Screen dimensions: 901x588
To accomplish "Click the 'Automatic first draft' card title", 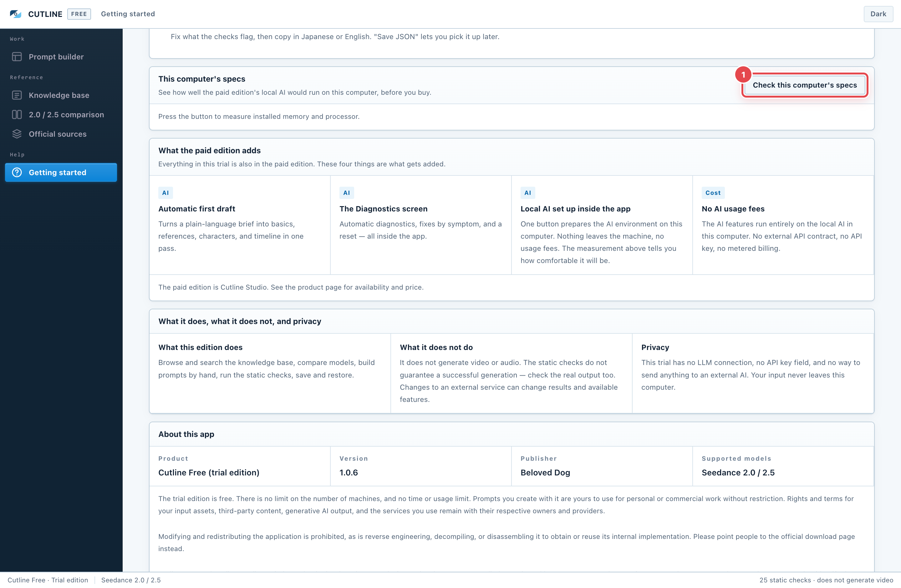I will point(196,209).
